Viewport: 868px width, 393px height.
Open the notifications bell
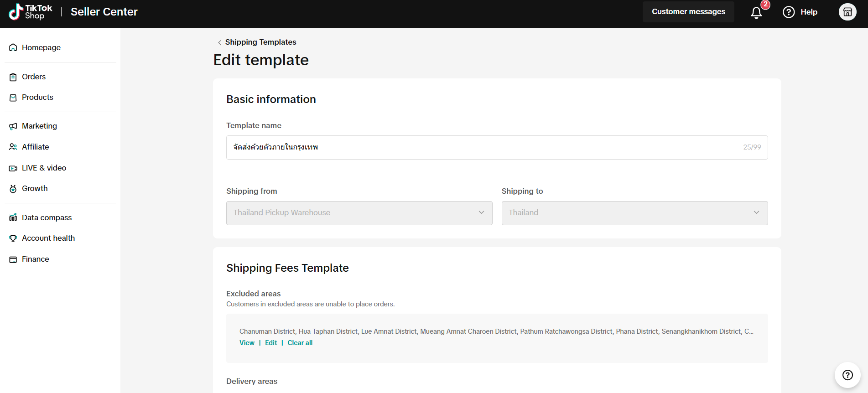pos(756,12)
